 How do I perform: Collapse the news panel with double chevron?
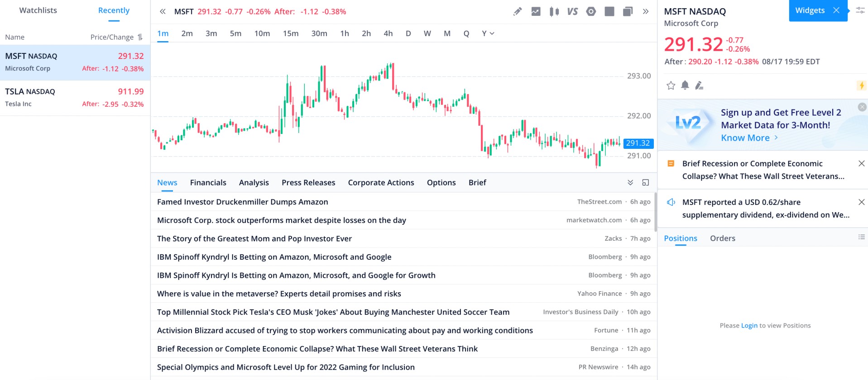click(x=630, y=182)
